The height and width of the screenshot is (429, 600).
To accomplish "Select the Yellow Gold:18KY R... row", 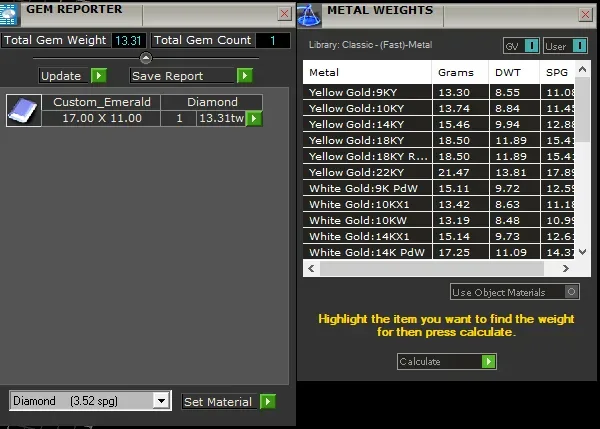I will 439,157.
